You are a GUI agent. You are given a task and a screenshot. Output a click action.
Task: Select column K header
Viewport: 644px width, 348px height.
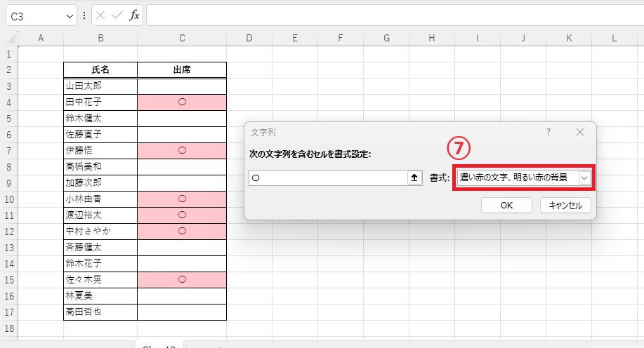569,38
